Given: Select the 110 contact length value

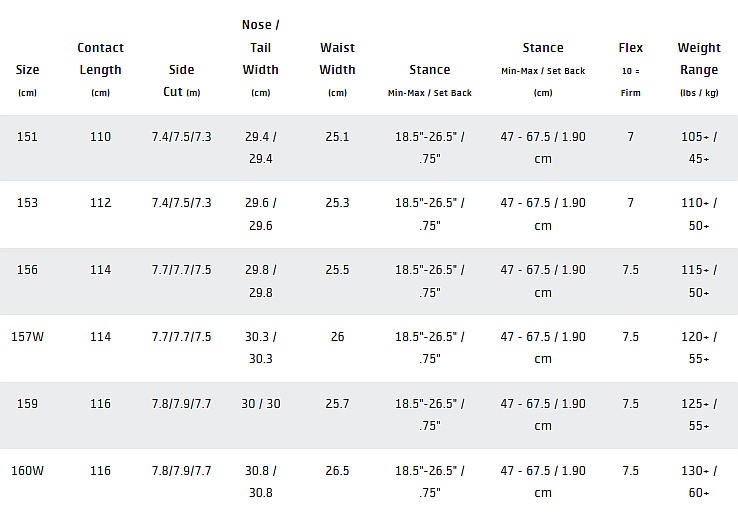Looking at the screenshot, I should point(100,137).
